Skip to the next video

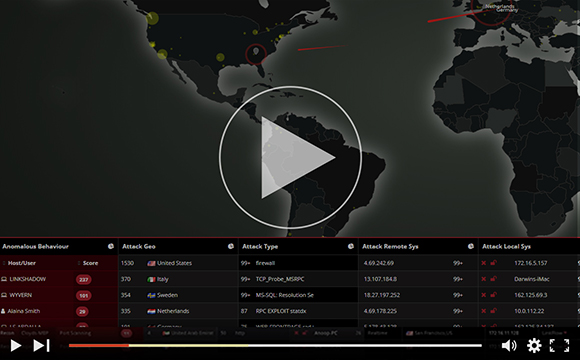(41, 346)
